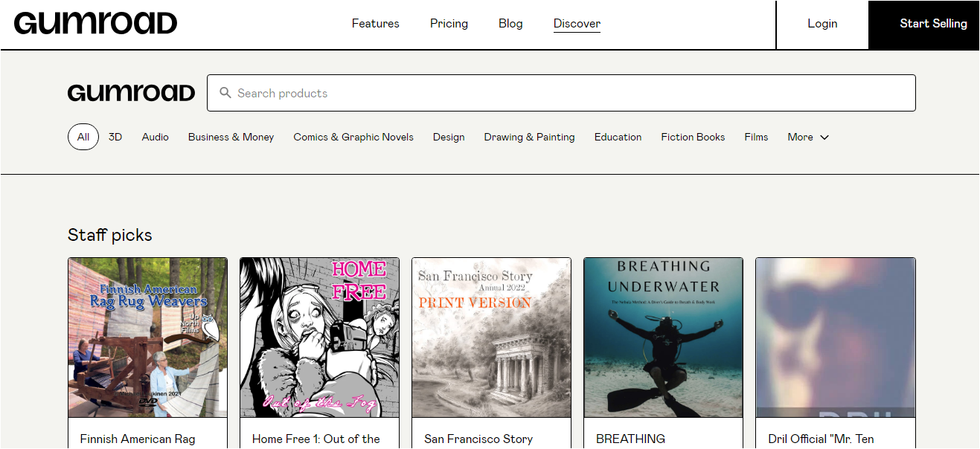Select the All category pill
The image size is (980, 449).
83,137
